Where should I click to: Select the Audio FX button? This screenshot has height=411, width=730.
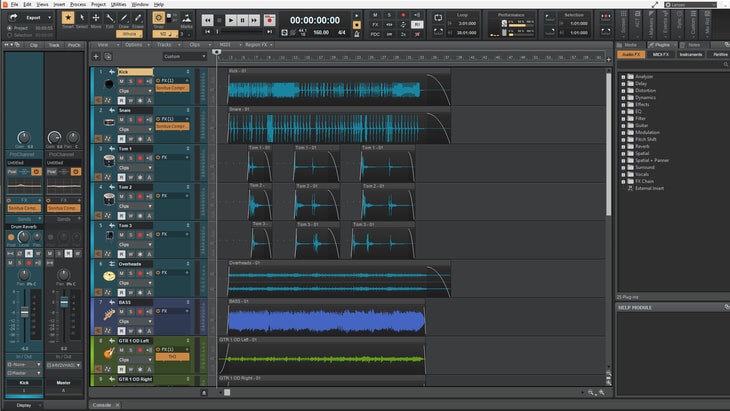631,54
